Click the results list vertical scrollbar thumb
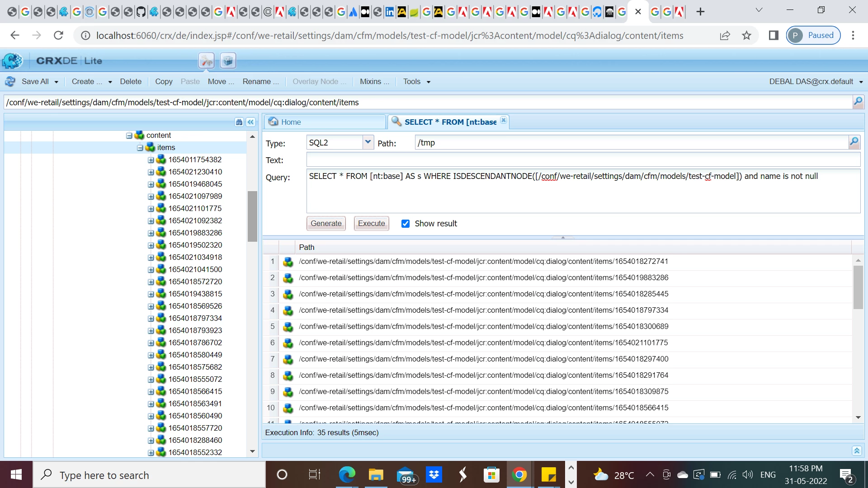 858,286
